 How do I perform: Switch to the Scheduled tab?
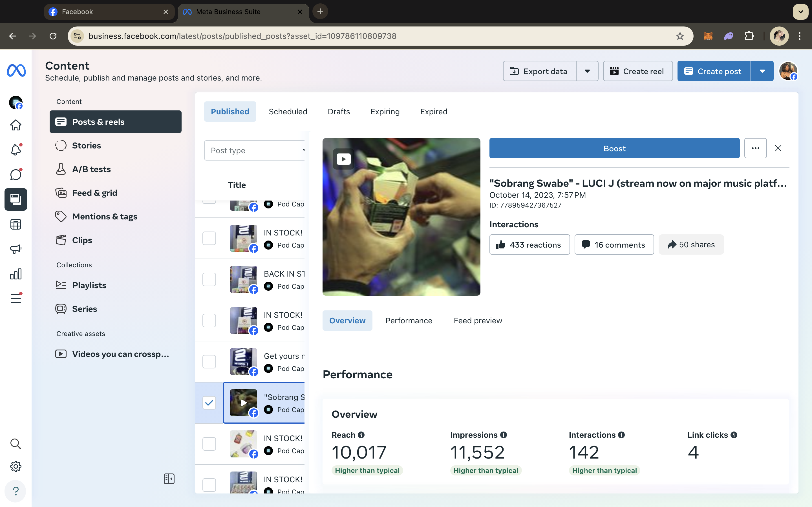click(x=288, y=112)
